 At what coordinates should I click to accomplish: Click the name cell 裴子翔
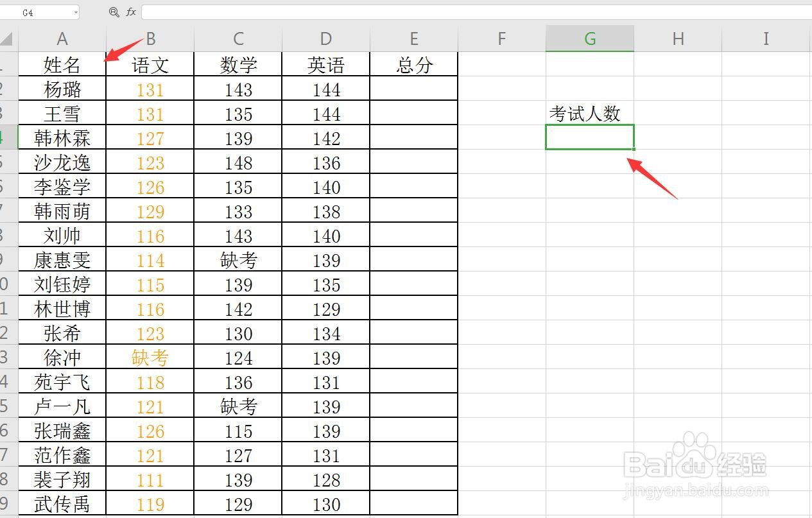[x=62, y=479]
